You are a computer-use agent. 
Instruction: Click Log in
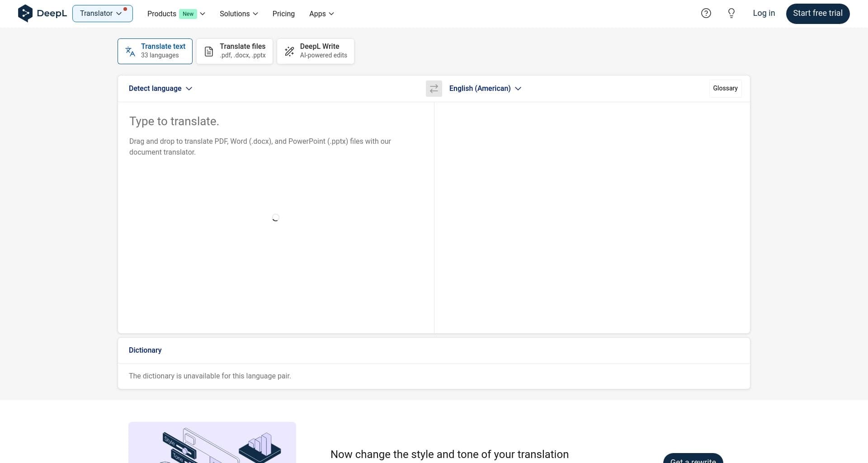764,13
